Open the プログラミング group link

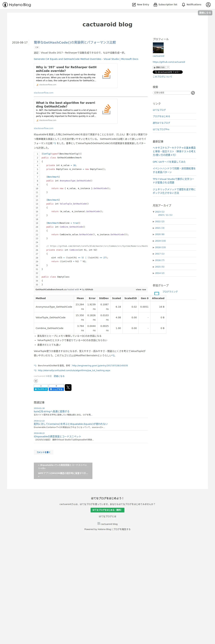170,292
